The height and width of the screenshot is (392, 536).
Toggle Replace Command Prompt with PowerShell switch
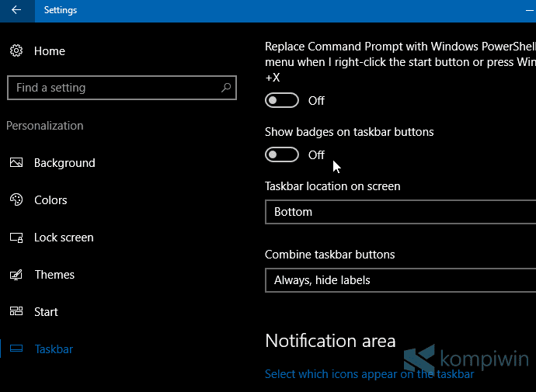point(282,100)
